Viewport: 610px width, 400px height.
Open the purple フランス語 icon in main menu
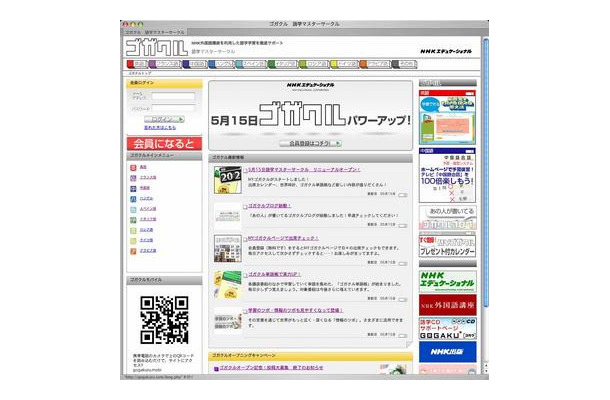coord(133,178)
